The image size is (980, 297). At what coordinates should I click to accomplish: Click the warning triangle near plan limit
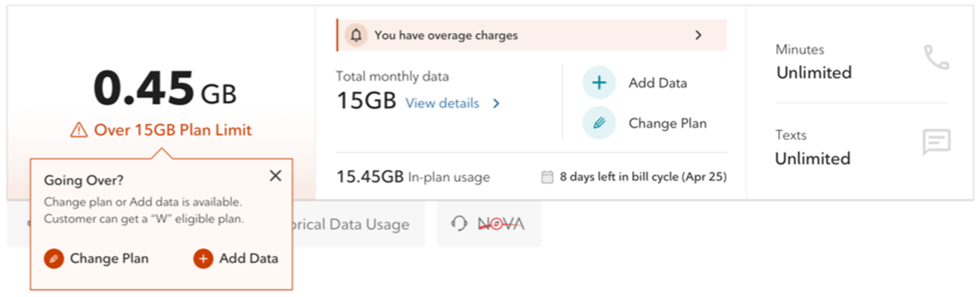point(79,130)
